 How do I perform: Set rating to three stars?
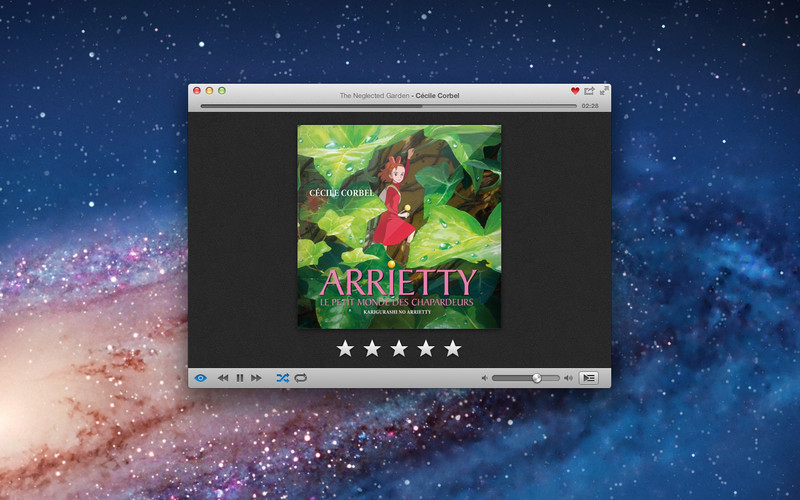point(399,348)
